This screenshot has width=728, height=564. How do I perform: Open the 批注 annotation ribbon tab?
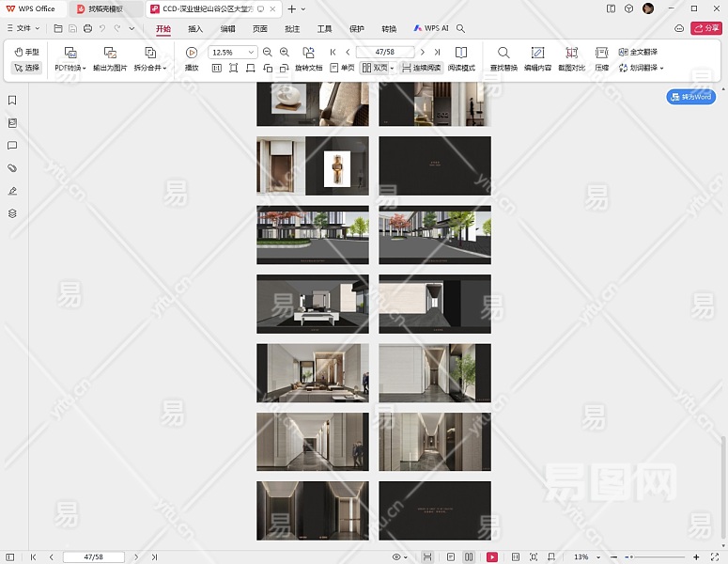(x=292, y=29)
